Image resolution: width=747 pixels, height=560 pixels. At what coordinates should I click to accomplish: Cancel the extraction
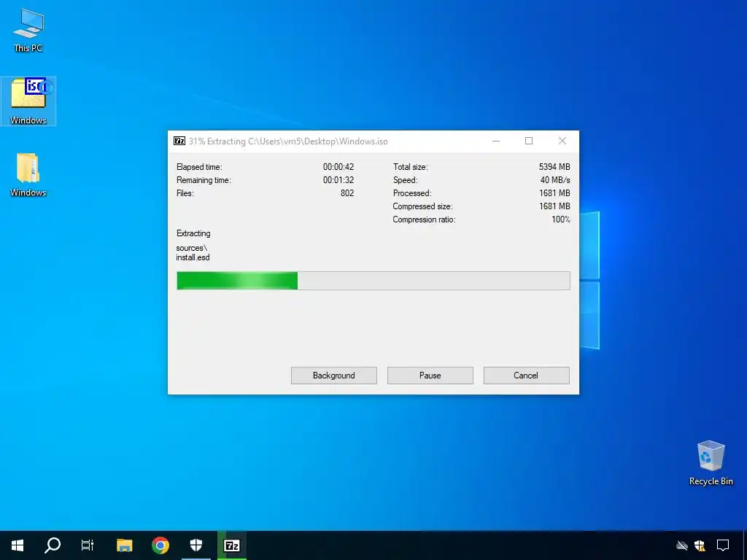527,376
